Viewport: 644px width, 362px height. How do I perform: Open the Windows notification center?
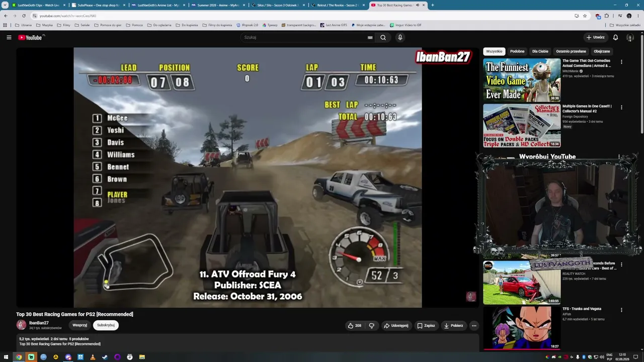click(635, 357)
